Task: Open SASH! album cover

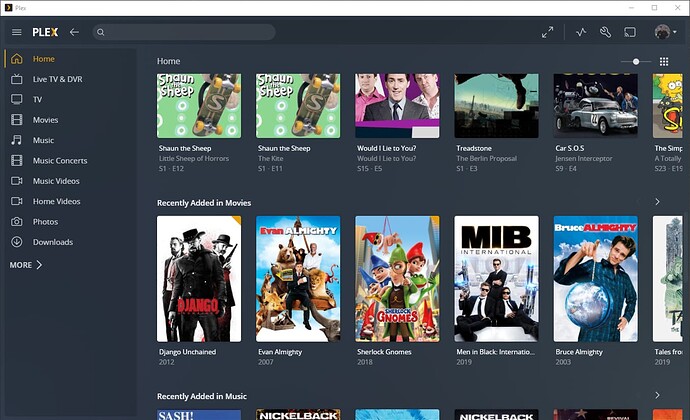Action: point(199,415)
